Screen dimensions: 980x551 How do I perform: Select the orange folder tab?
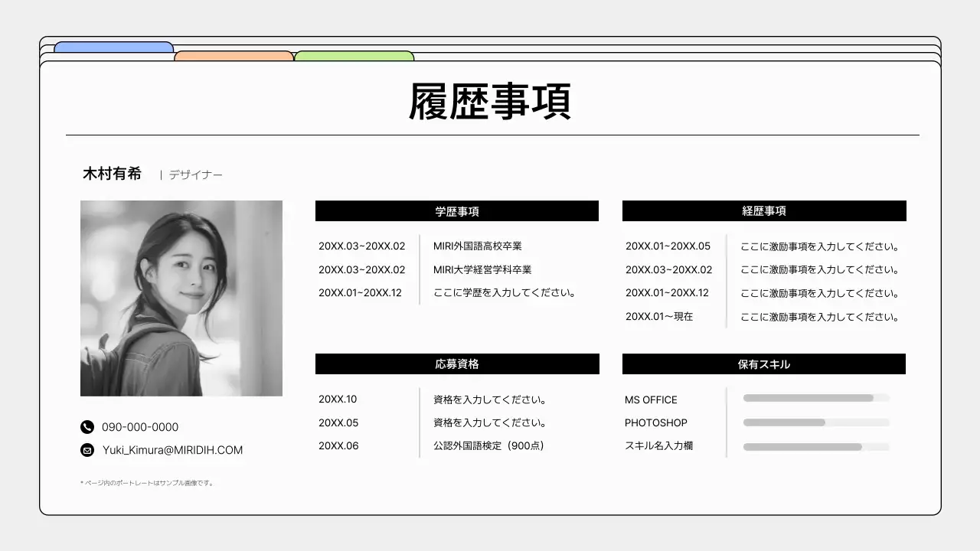click(x=234, y=56)
